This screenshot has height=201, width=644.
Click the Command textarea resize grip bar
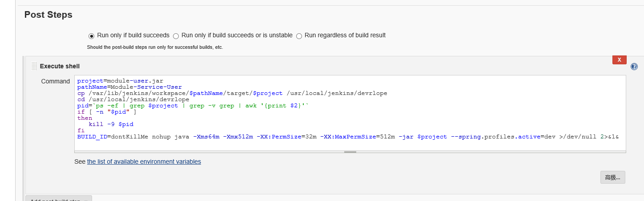(x=350, y=152)
